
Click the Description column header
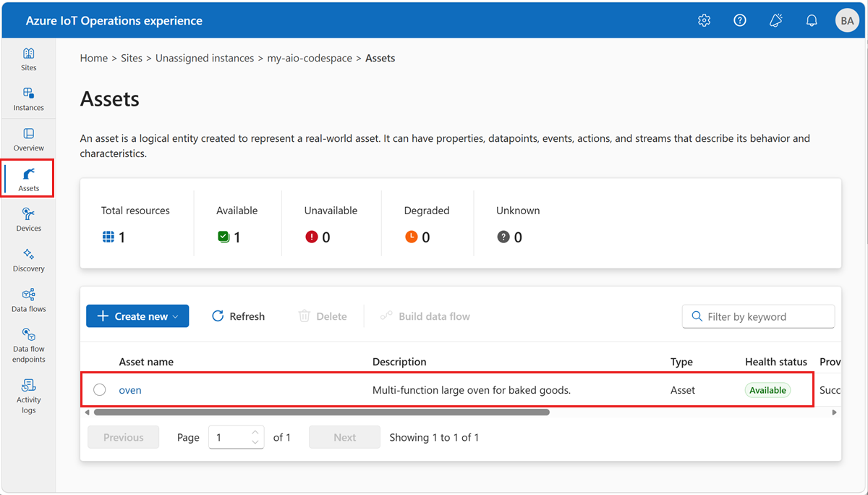399,362
